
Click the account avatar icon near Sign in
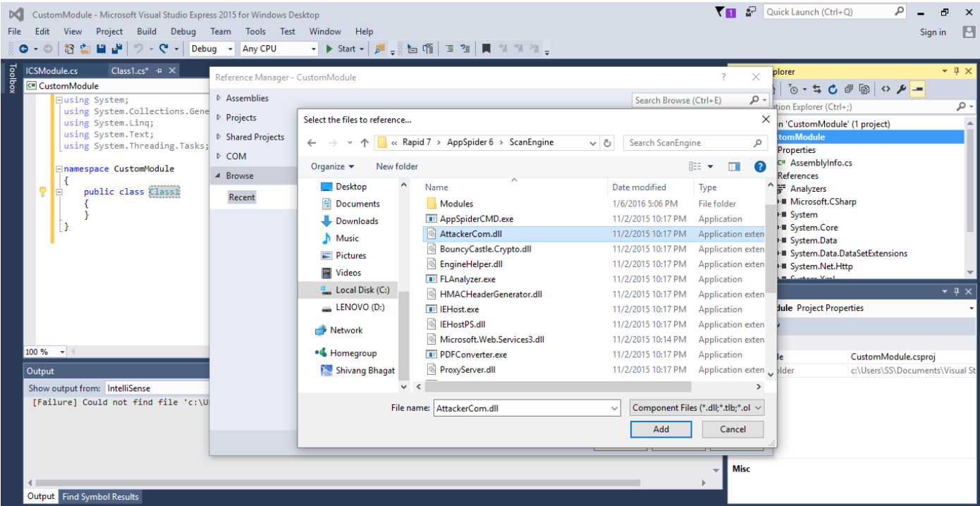point(969,32)
